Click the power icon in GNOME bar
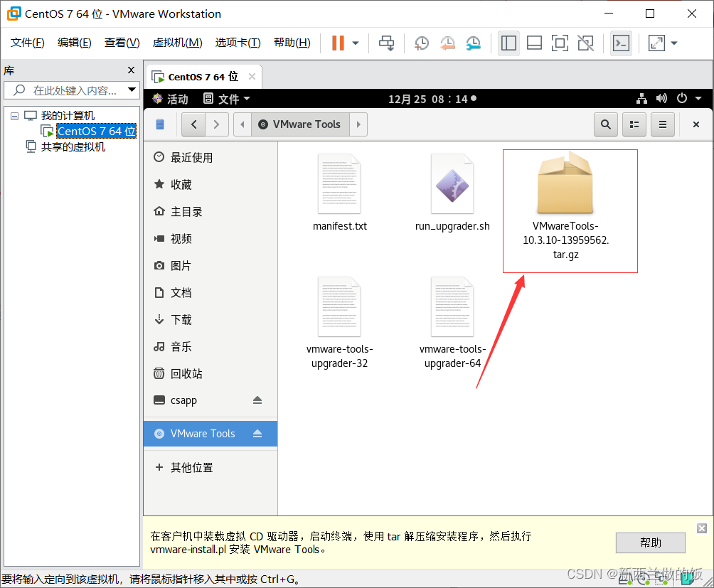Image resolution: width=714 pixels, height=588 pixels. (x=682, y=98)
